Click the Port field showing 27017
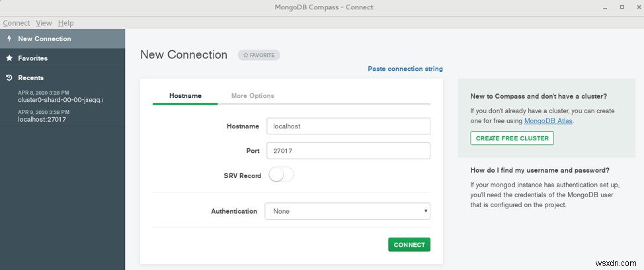This screenshot has height=270, width=644. click(348, 151)
